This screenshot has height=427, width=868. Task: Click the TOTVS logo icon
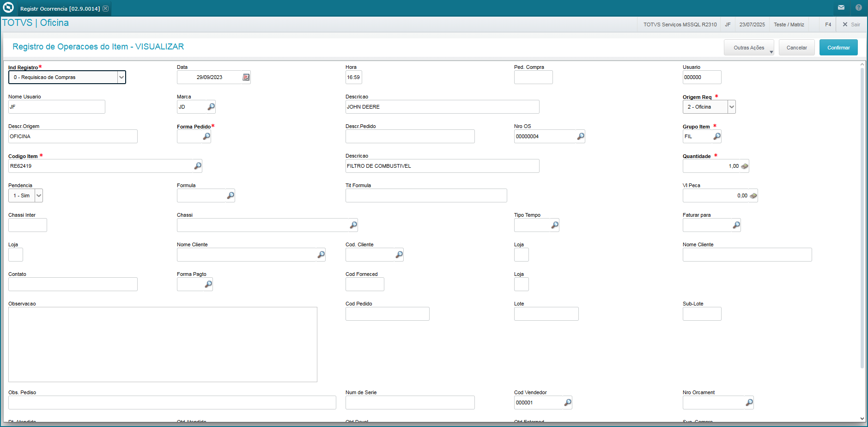(x=8, y=7)
